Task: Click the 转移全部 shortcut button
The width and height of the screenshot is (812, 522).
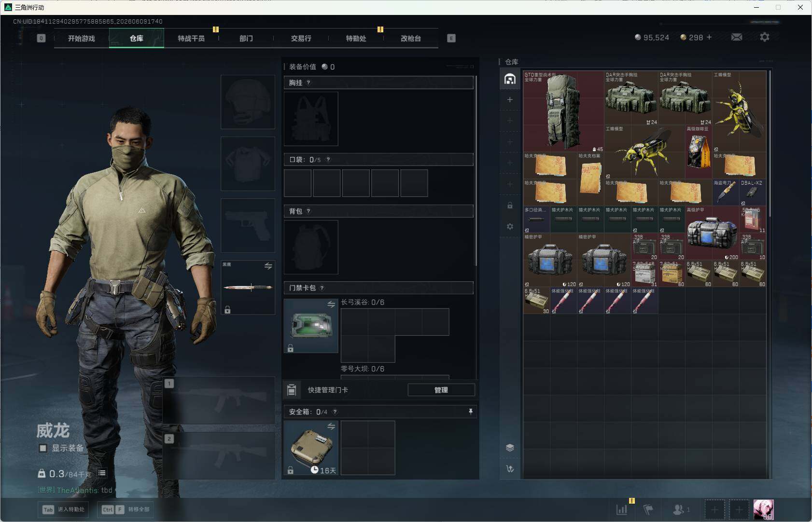Action: [x=126, y=509]
